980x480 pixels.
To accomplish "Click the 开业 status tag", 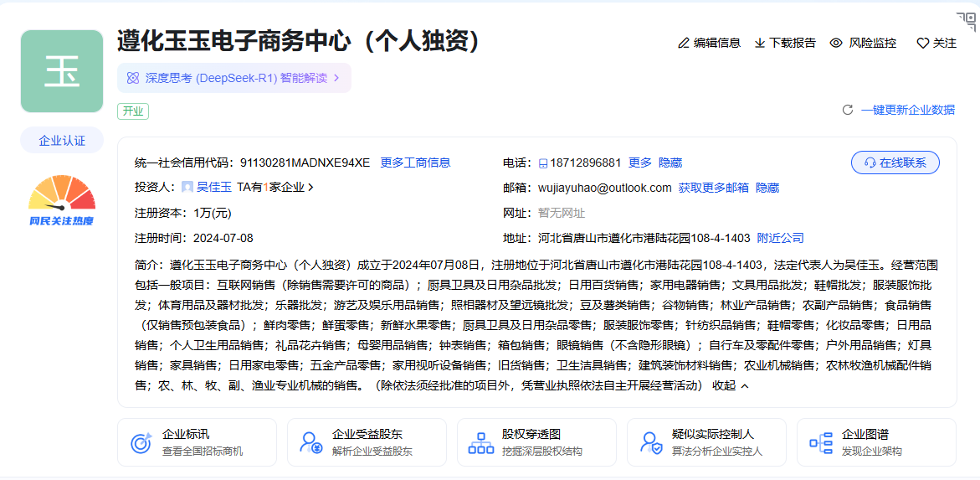I will click(x=133, y=111).
